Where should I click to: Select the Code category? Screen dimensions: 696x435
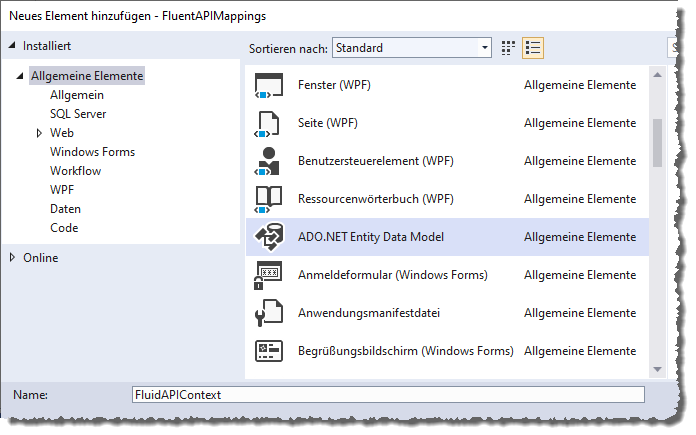[x=64, y=228]
